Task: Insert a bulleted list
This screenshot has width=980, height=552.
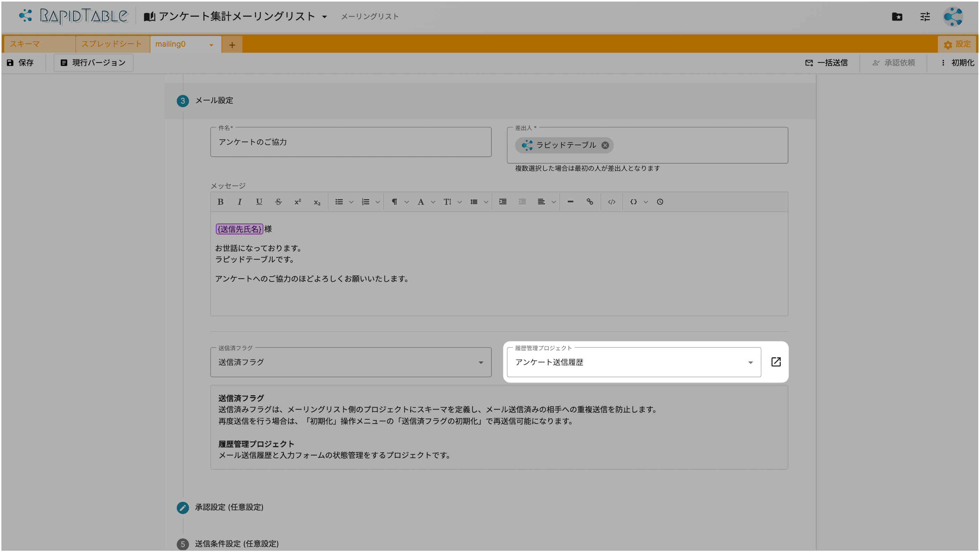Action: point(339,202)
